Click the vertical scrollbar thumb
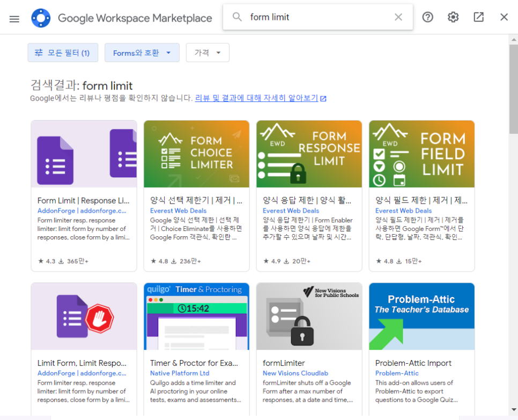The height and width of the screenshot is (420, 518). coord(513,89)
